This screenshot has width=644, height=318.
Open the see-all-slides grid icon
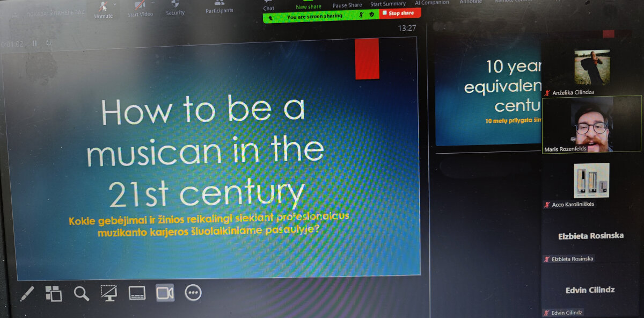click(54, 293)
